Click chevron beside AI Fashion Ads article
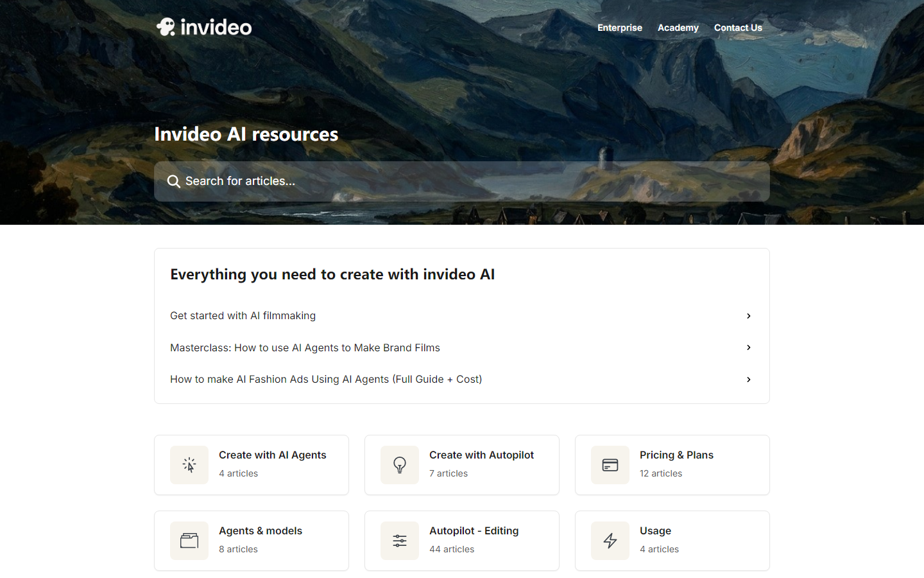The height and width of the screenshot is (578, 924). pyautogui.click(x=748, y=380)
